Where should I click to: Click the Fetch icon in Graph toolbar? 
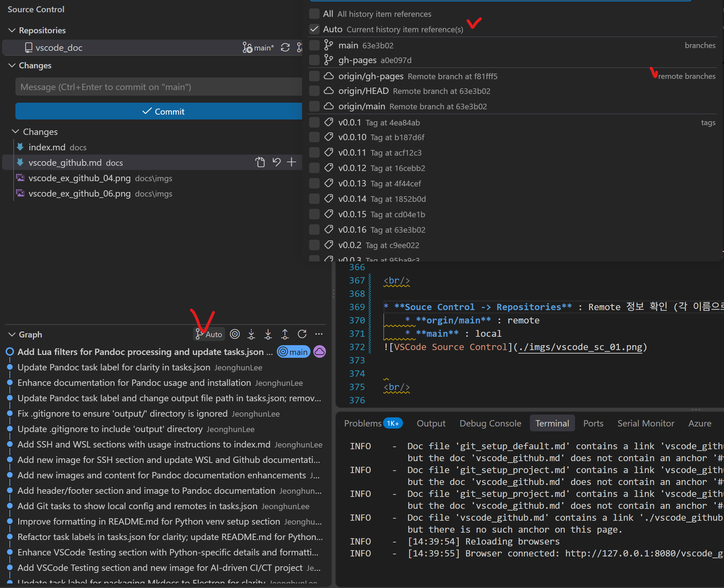tap(251, 334)
